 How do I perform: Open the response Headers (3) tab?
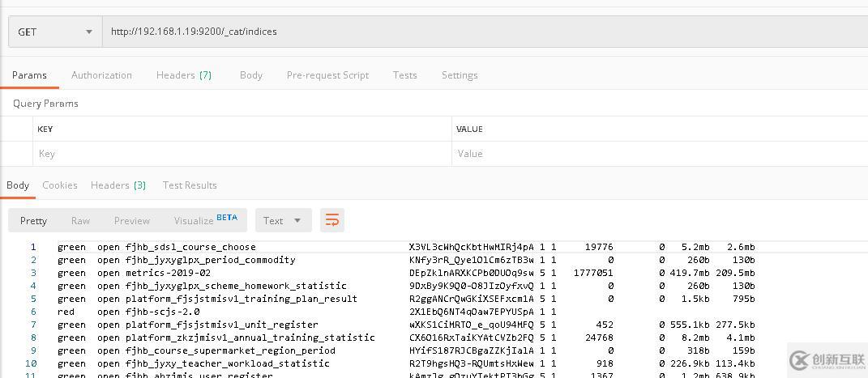click(x=118, y=185)
